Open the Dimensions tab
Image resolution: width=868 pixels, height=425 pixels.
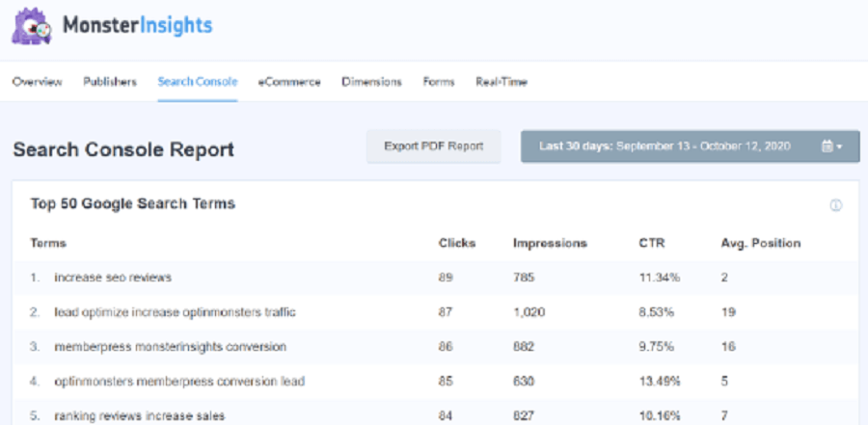click(x=371, y=82)
